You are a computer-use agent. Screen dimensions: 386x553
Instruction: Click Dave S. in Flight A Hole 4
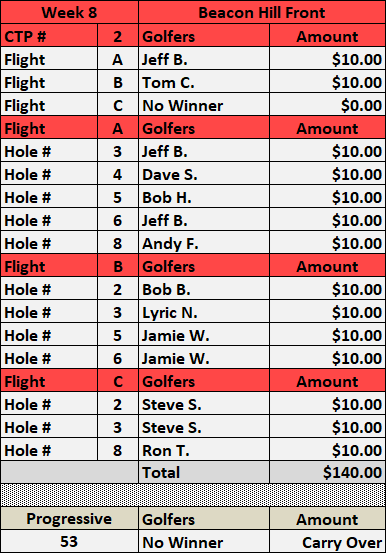204,174
